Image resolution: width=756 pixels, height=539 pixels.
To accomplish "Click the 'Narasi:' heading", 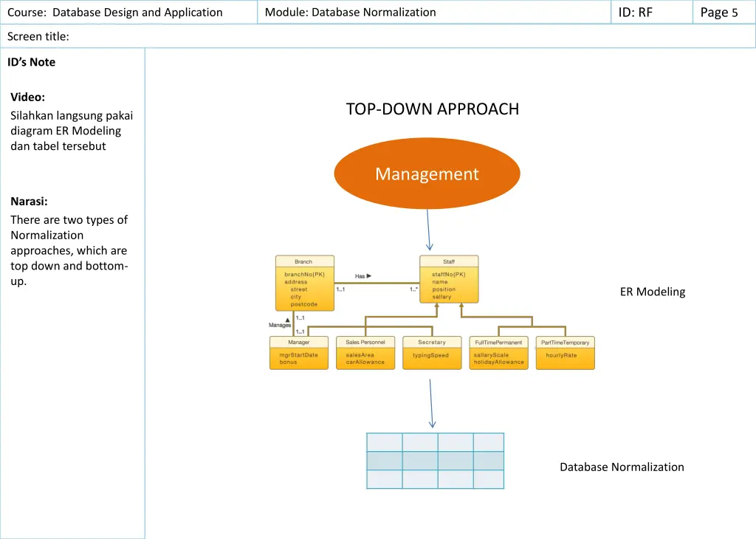I will [x=29, y=201].
